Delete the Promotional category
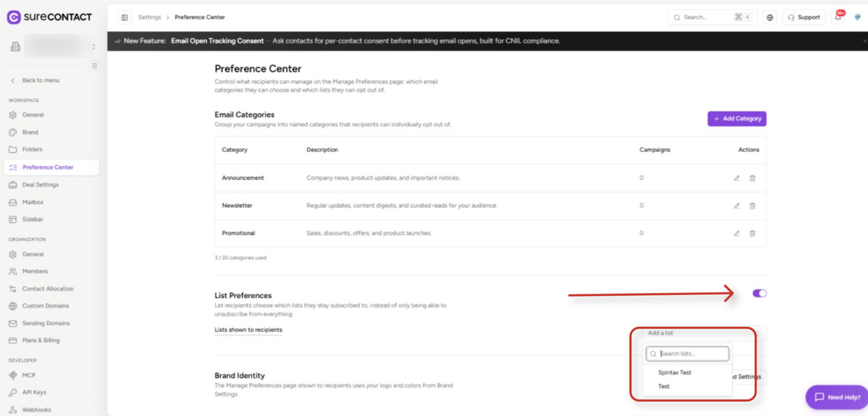 [752, 233]
